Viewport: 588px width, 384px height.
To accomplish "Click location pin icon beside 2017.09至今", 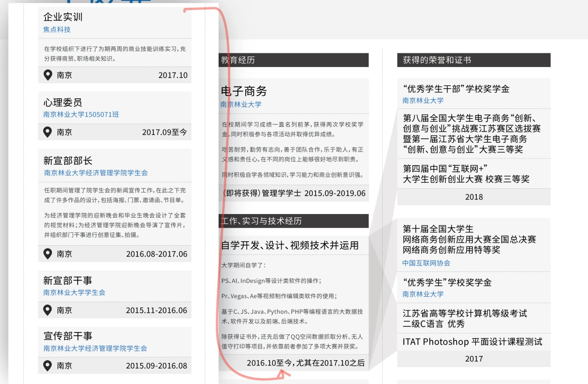I will pos(48,132).
